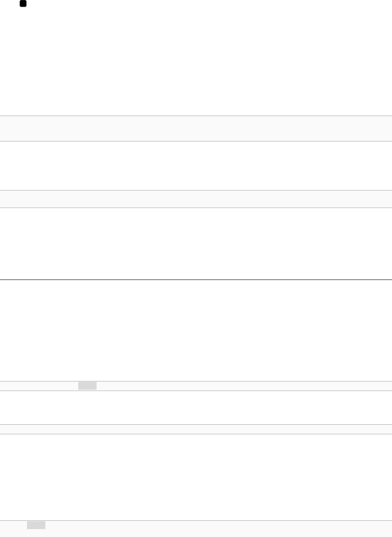Click the white area above the black divider
The image size is (392, 537).
coord(196,244)
